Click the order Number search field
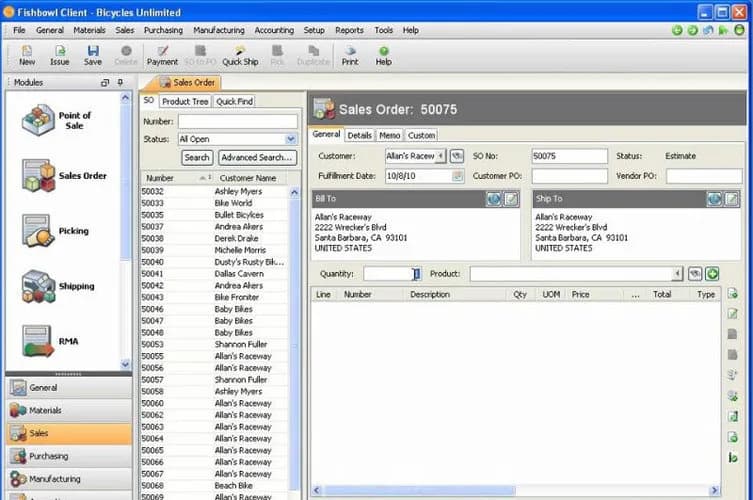 238,122
